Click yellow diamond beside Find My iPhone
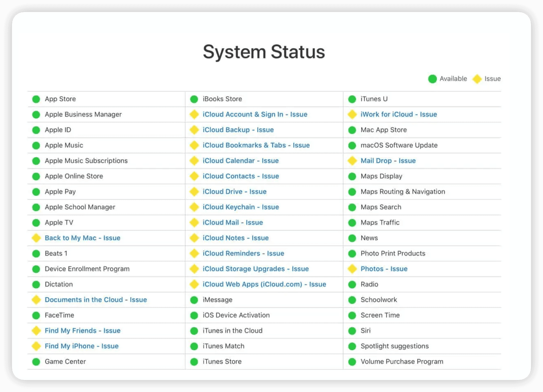Image resolution: width=543 pixels, height=392 pixels. (36, 346)
